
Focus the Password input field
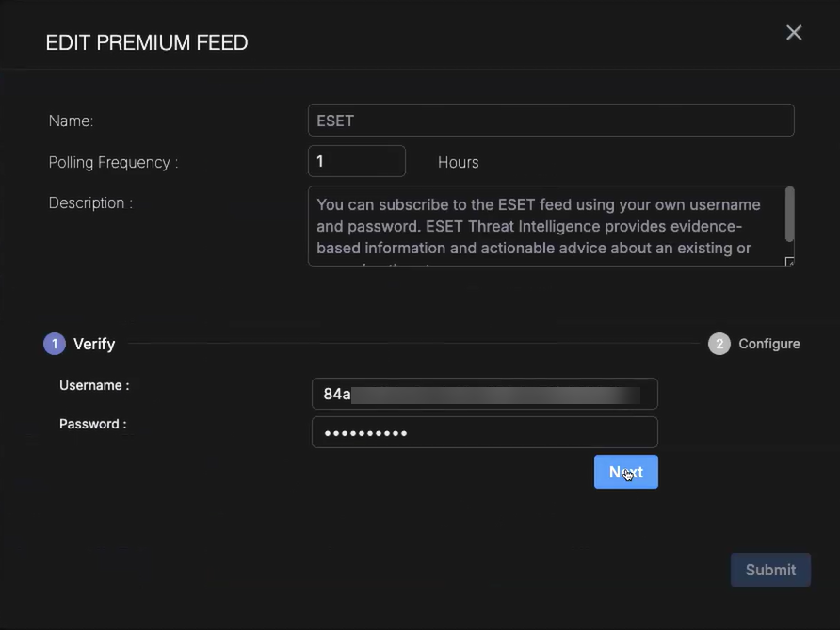[x=484, y=432]
